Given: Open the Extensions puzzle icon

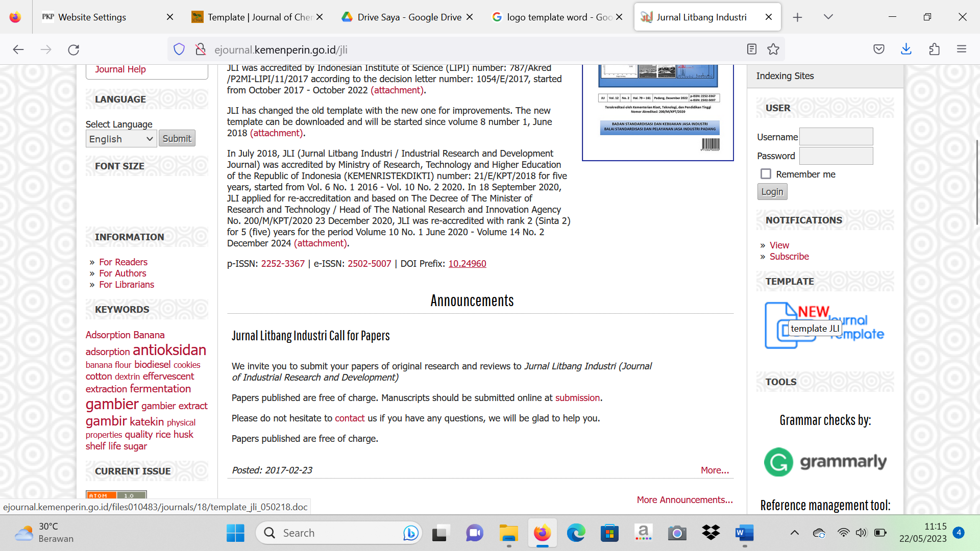Looking at the screenshot, I should coord(934,49).
